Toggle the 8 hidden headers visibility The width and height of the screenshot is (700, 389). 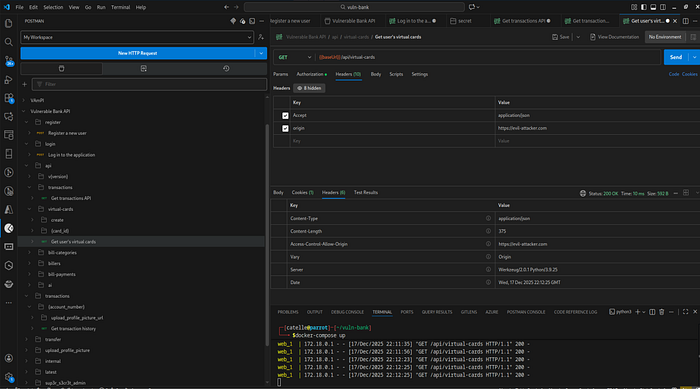[x=309, y=88]
